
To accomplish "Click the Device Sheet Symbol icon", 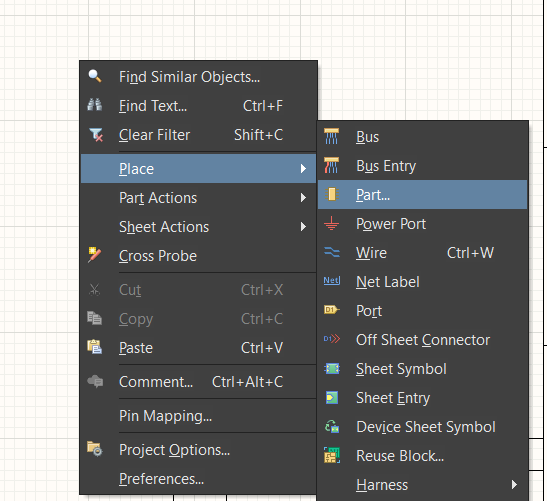I will click(332, 426).
